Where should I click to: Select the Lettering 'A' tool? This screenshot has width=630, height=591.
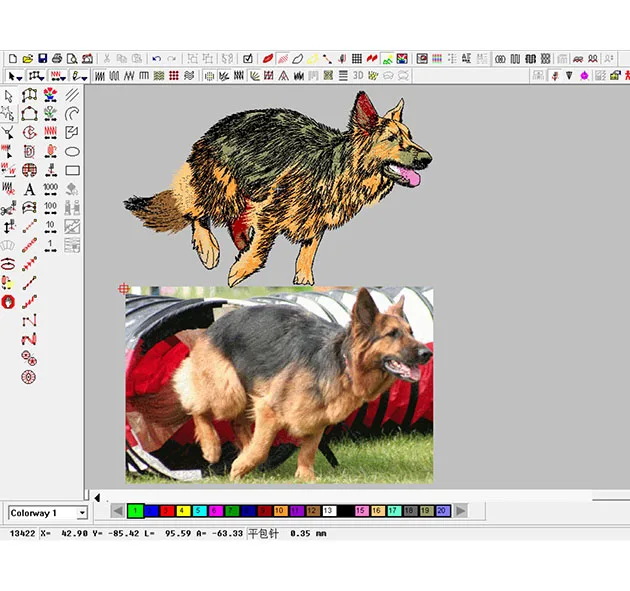(29, 189)
